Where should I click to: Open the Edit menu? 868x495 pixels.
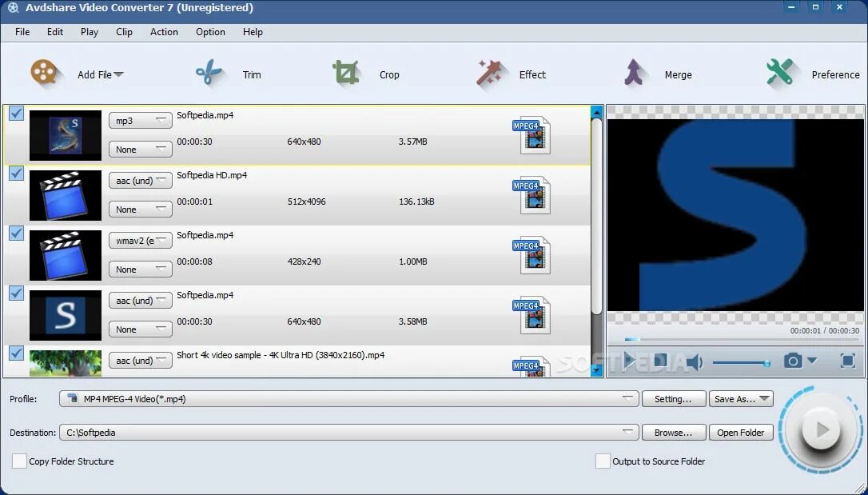(x=55, y=31)
